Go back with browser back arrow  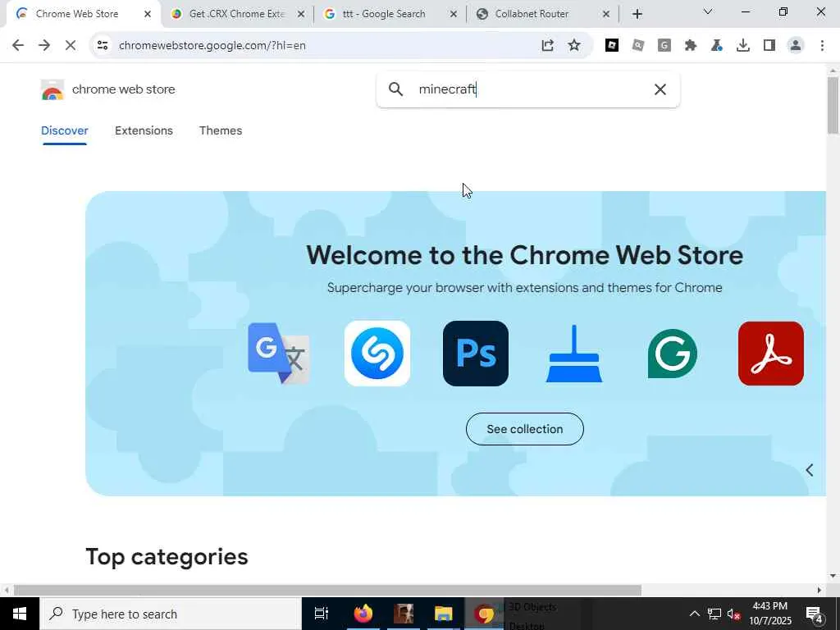[x=18, y=46]
